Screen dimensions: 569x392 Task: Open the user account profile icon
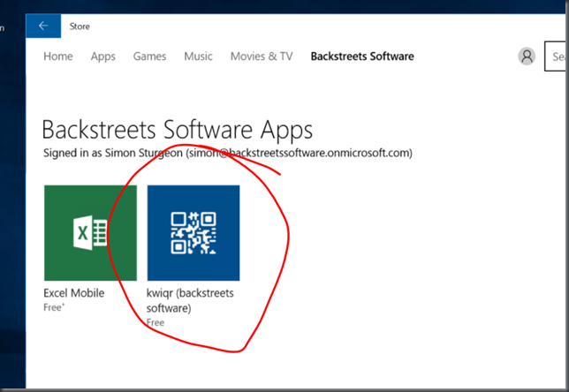(x=527, y=57)
